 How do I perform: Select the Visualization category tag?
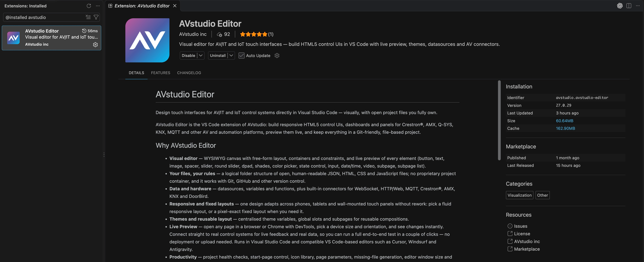point(520,195)
